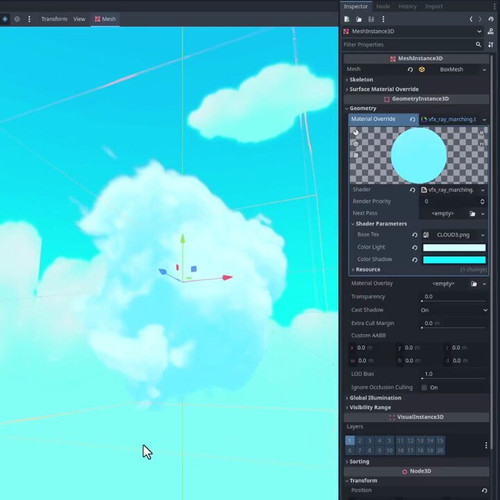Click the save resource floppy icon in Inspector

[x=371, y=19]
